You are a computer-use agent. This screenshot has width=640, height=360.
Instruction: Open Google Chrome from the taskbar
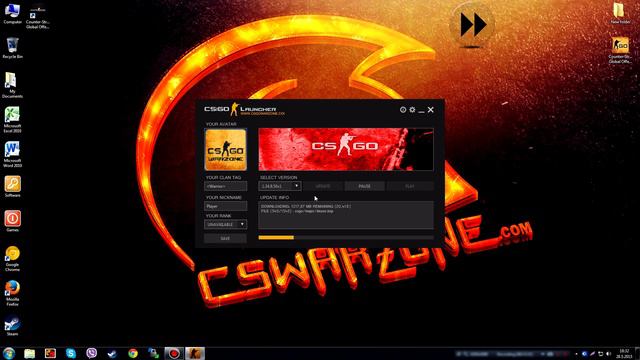(133, 353)
